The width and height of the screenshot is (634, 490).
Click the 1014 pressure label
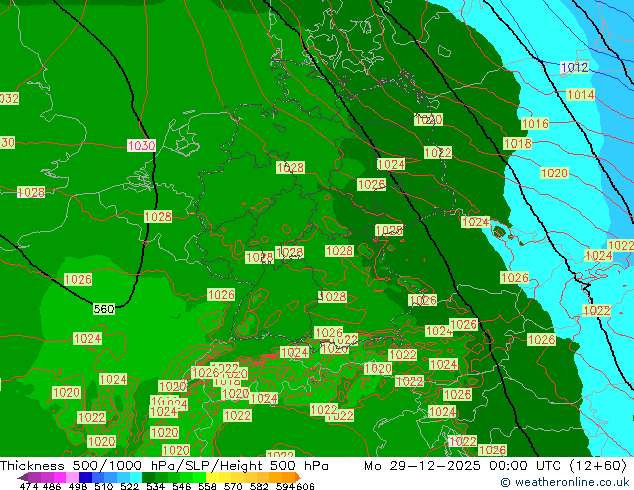point(581,95)
